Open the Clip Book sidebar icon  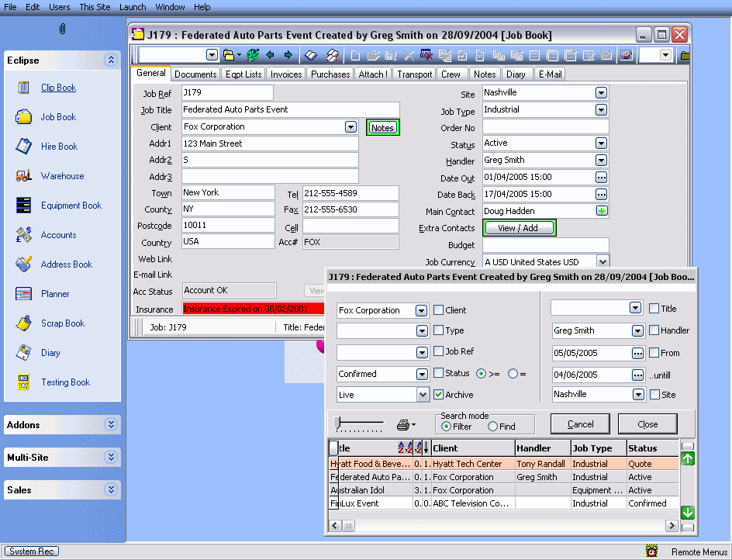[x=23, y=88]
